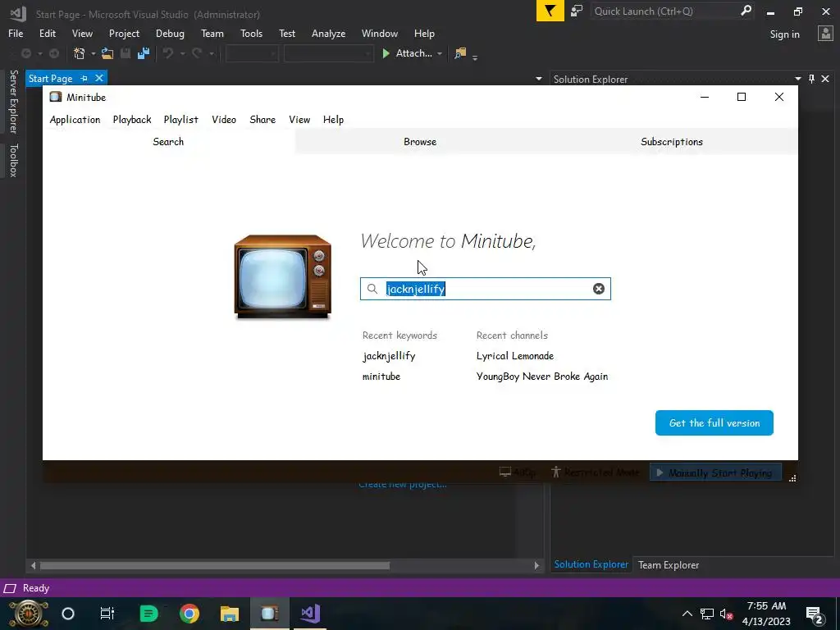Select the Minitube Search tab
Viewport: 840px width, 630px height.
(x=168, y=141)
